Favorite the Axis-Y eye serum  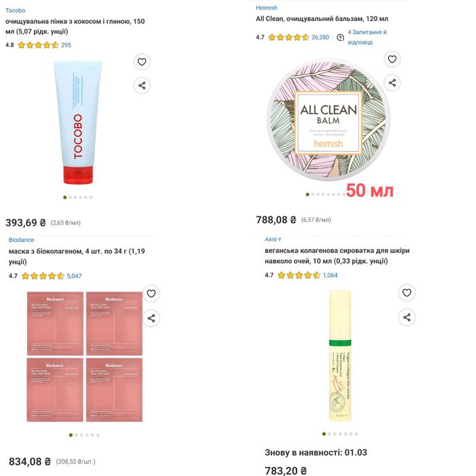407,292
